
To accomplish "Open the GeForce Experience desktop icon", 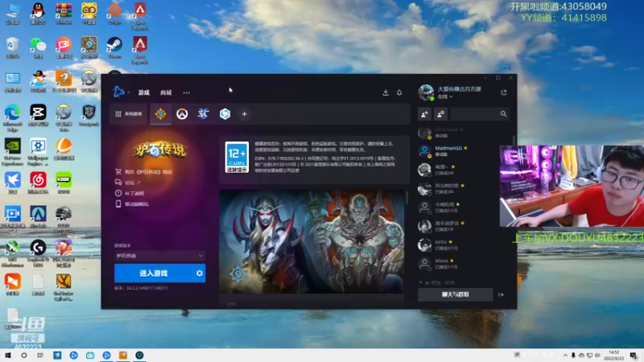I will click(13, 151).
